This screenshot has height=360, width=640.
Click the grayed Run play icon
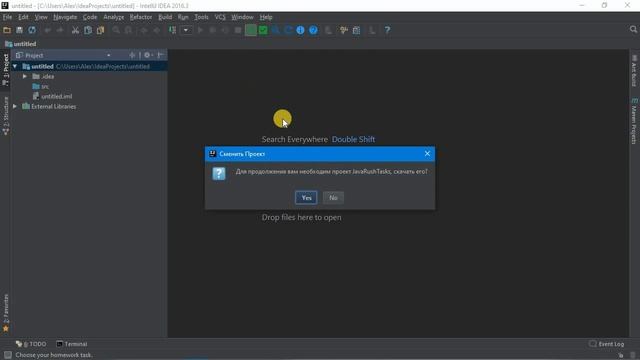coord(200,30)
